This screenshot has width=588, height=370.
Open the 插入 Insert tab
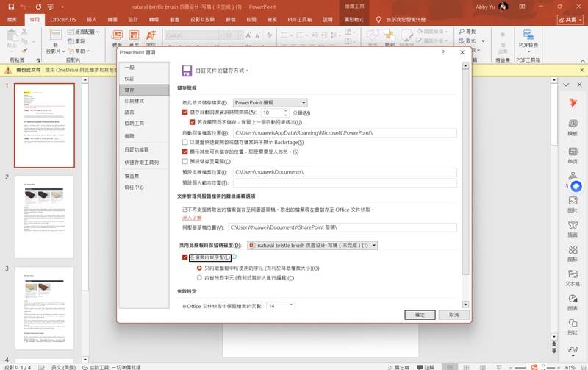pyautogui.click(x=91, y=20)
